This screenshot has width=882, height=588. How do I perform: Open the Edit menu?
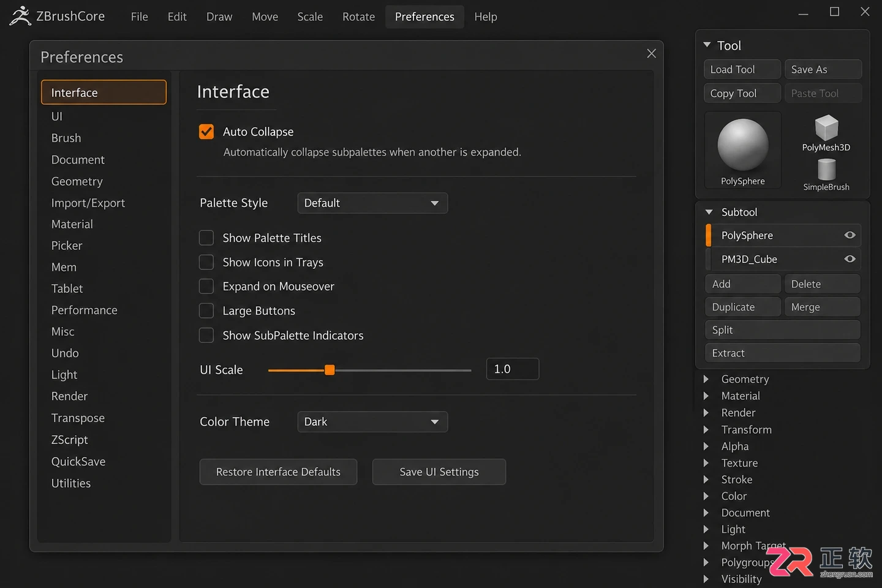tap(177, 17)
